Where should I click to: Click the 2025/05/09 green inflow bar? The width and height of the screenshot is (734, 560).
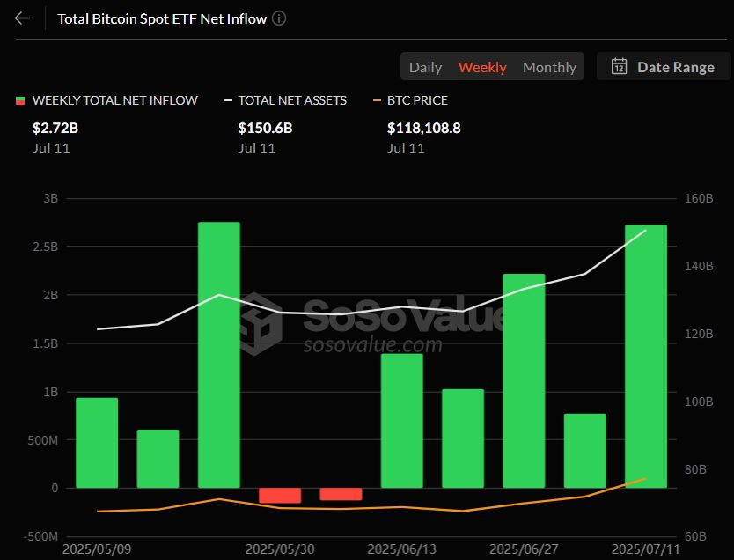click(x=97, y=442)
